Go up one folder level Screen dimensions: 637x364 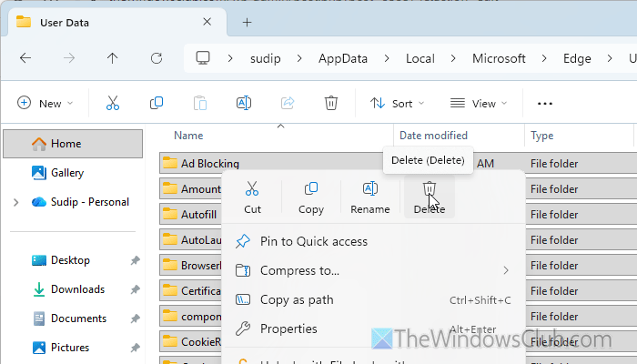click(113, 58)
